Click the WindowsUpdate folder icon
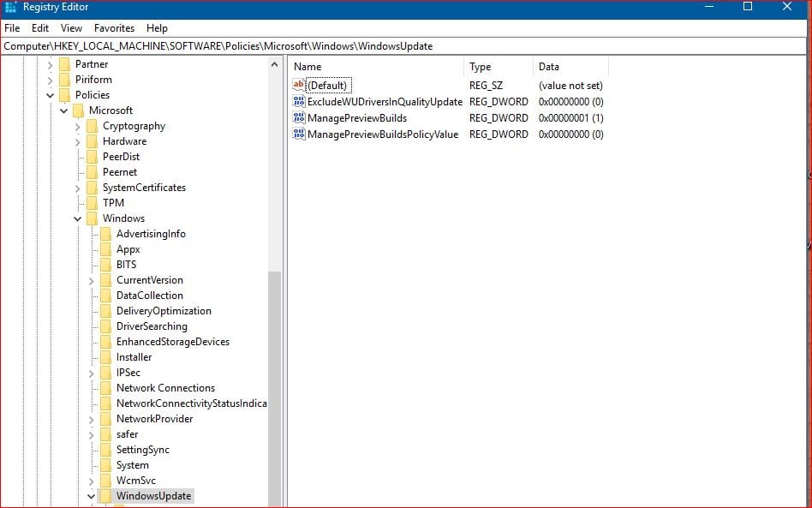 [105, 496]
